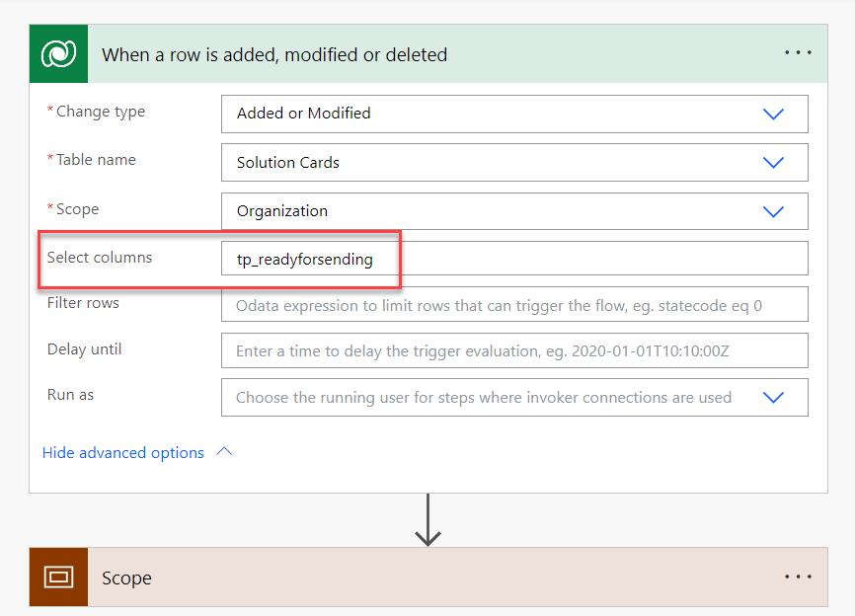Click the chevron arrow in Scope field
Viewport: 855px width, 616px height.
coord(773,211)
